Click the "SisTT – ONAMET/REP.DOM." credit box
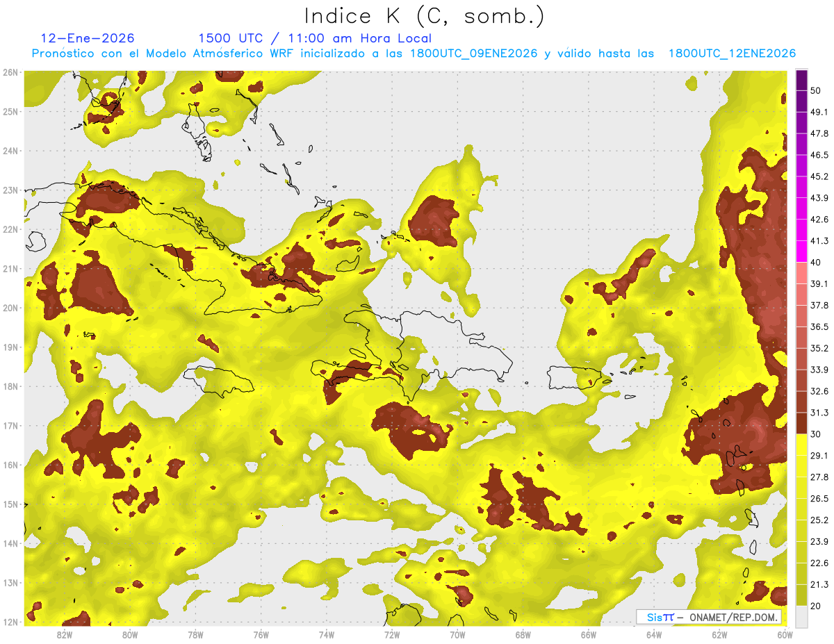This screenshot has height=644, width=834. (x=709, y=617)
